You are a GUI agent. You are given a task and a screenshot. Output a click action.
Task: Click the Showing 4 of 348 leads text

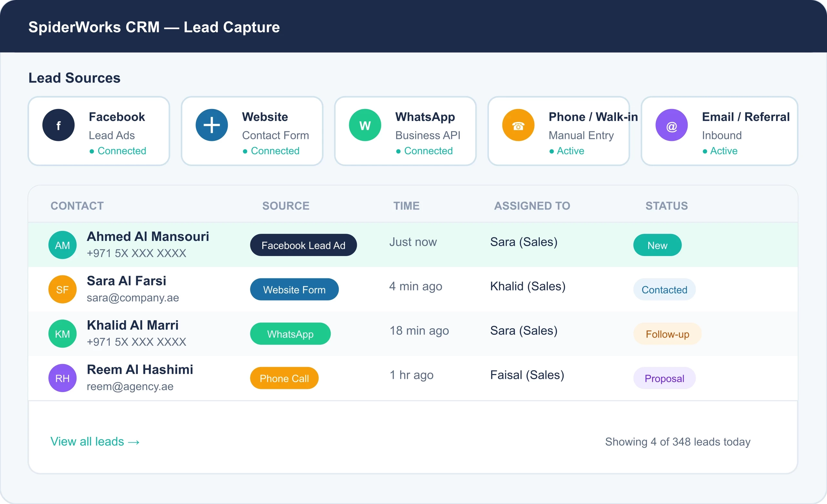click(678, 442)
